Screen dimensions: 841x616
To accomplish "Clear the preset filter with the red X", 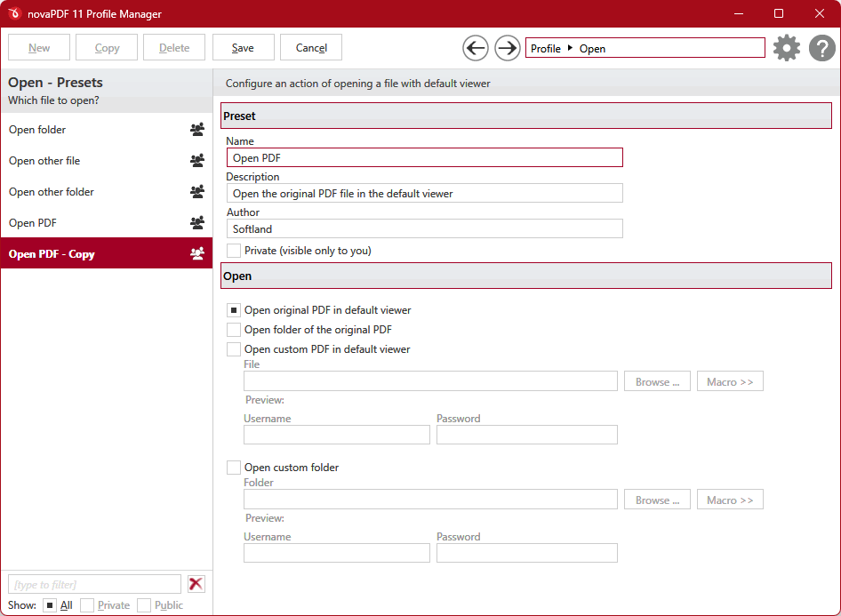I will pos(196,584).
